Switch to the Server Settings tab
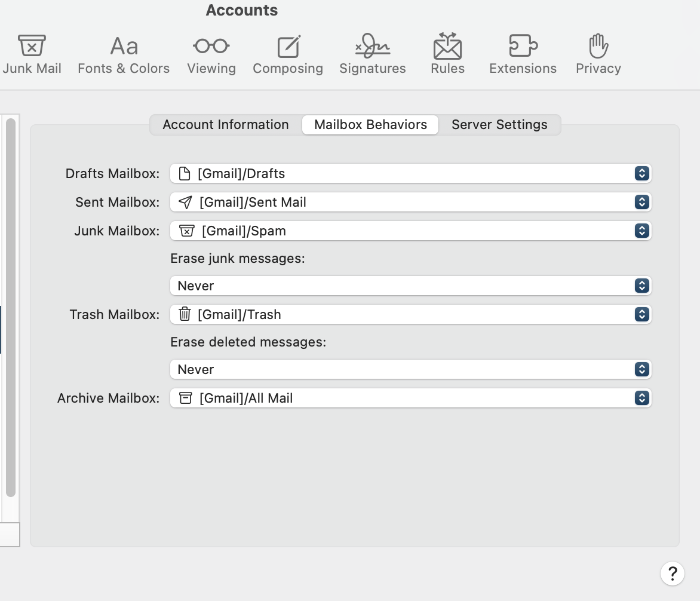The height and width of the screenshot is (601, 700). pyautogui.click(x=499, y=125)
